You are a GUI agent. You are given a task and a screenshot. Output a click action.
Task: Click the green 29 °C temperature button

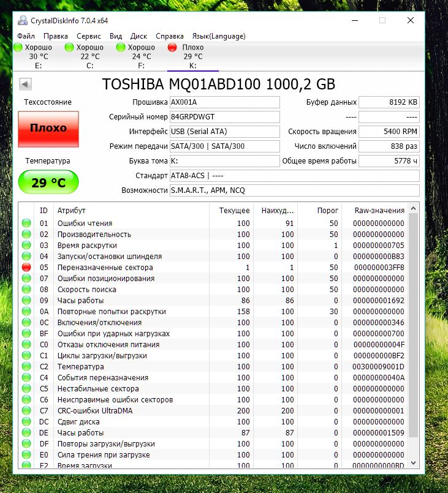[x=48, y=182]
